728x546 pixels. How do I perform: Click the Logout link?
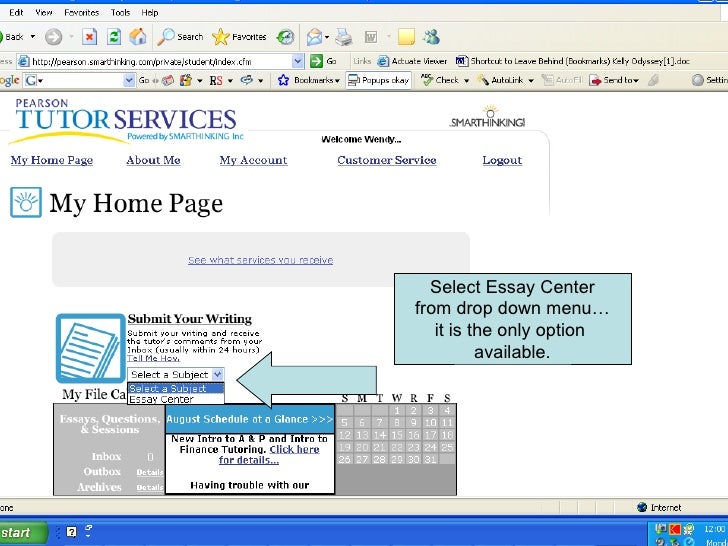502,160
